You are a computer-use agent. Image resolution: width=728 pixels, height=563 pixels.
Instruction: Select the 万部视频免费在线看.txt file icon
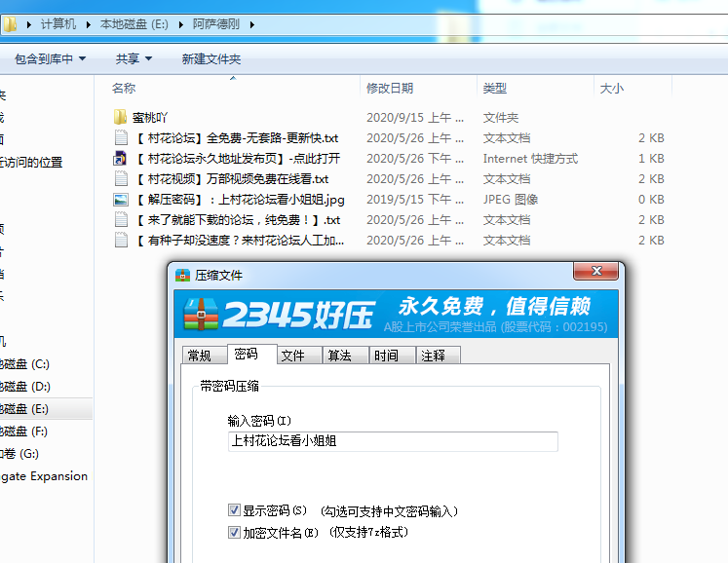click(x=120, y=178)
